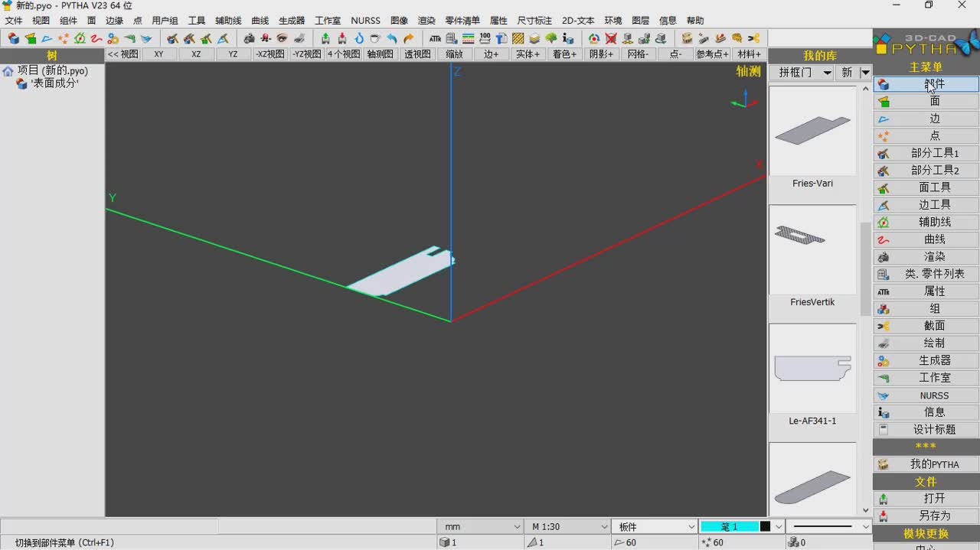Click the ATTR attributes toolbar icon
This screenshot has height=550, width=980.
[x=435, y=38]
